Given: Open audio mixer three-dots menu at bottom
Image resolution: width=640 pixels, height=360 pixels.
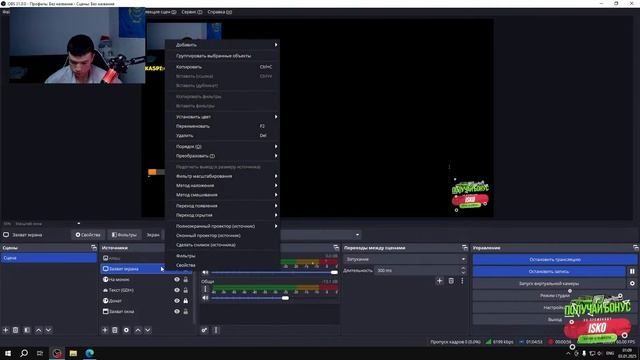Looking at the screenshot, I should pos(216,330).
